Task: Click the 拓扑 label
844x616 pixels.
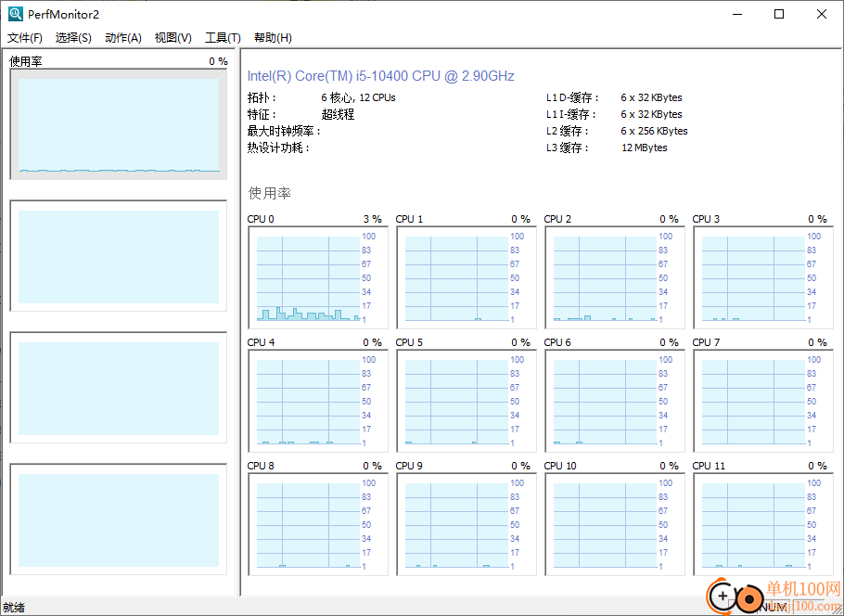Action: [x=262, y=97]
